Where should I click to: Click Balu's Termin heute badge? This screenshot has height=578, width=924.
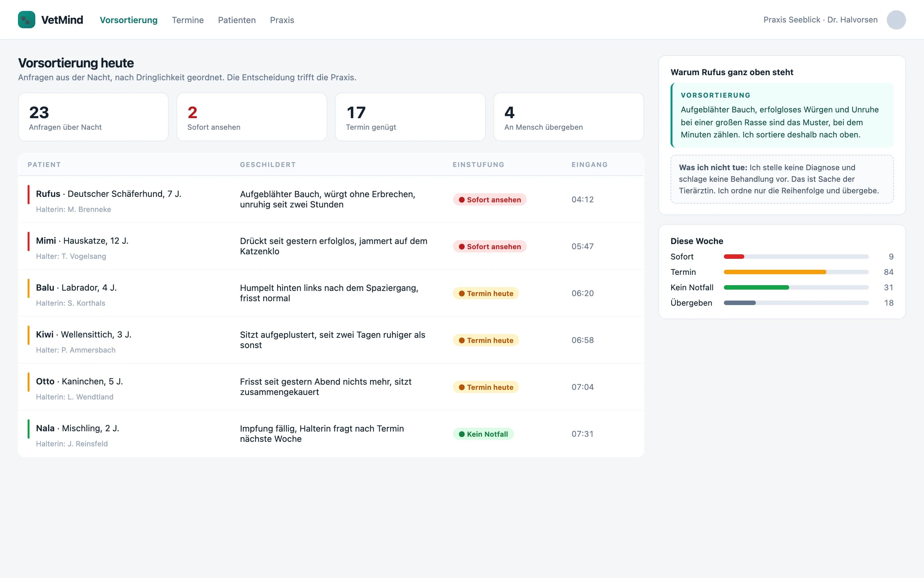[x=486, y=293]
